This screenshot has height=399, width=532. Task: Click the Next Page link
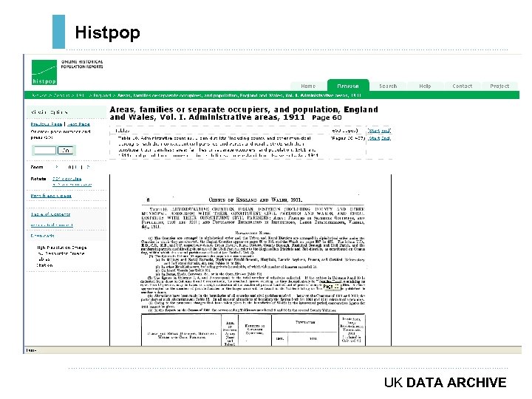point(79,124)
